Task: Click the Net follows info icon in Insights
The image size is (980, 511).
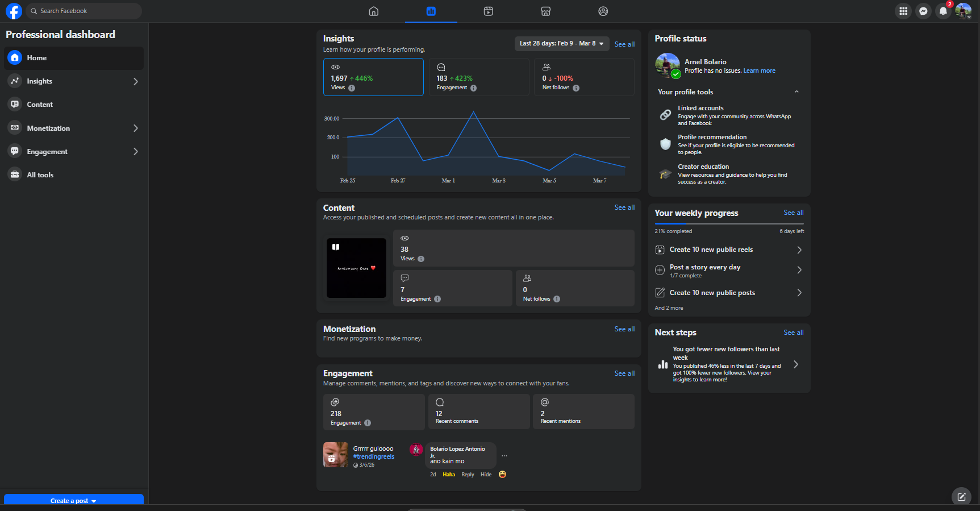Action: coord(576,88)
